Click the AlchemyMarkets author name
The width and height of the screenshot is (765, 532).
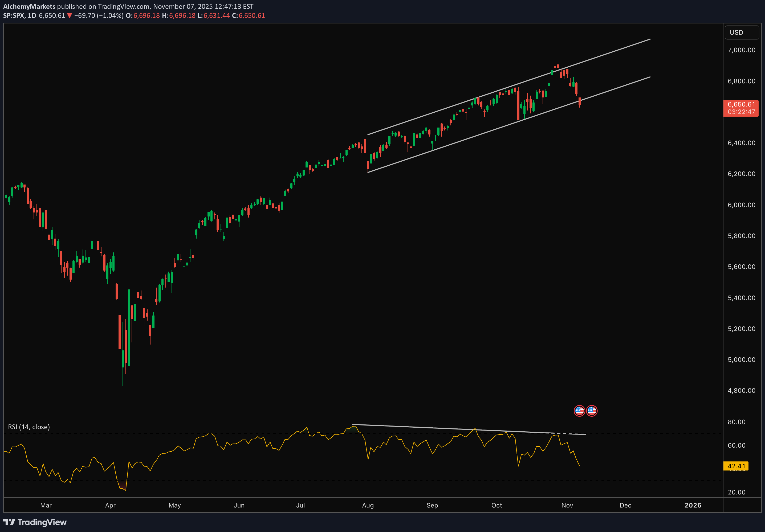point(29,6)
